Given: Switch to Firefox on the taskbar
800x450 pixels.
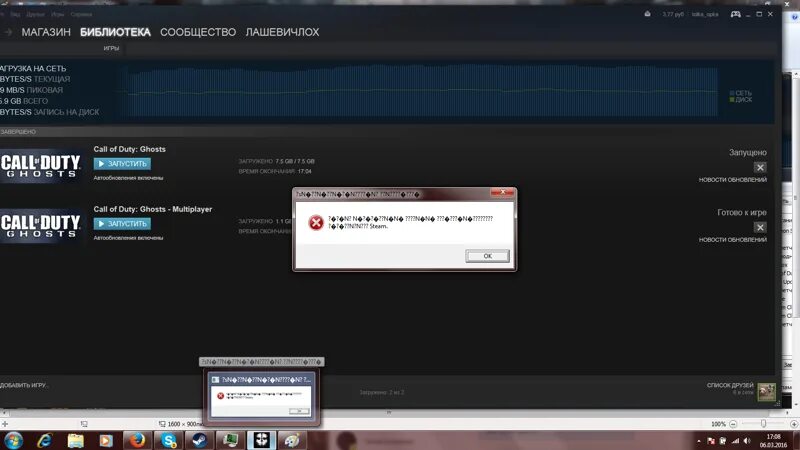Looking at the screenshot, I should tap(137, 440).
